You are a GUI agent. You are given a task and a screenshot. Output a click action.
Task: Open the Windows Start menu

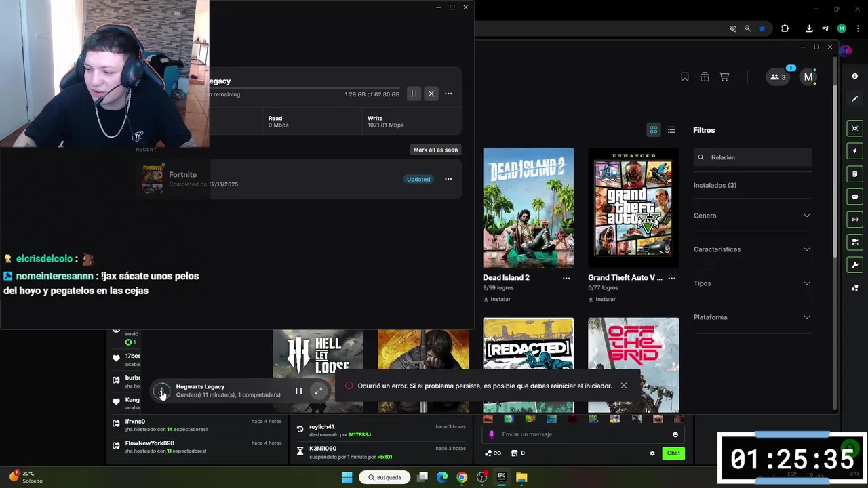pyautogui.click(x=347, y=477)
